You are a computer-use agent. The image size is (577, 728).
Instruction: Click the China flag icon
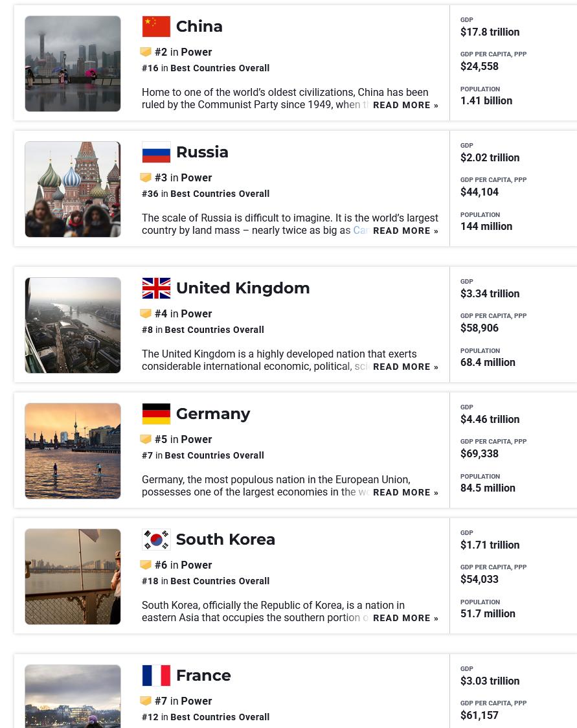coord(156,27)
